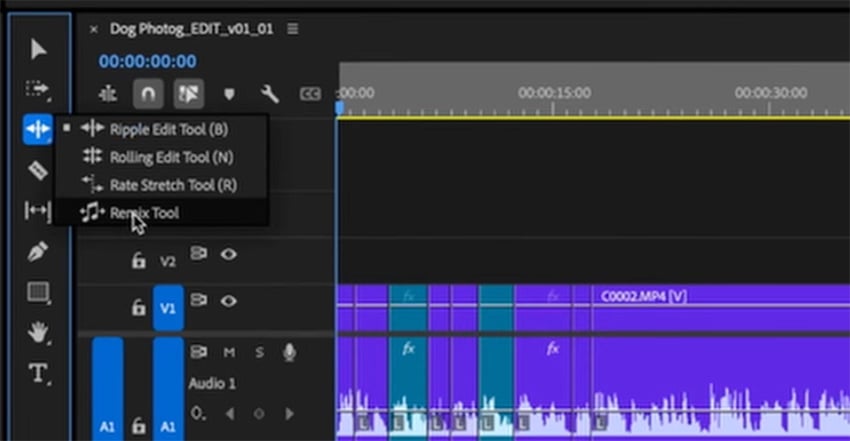Choose Rate Stretch Tool (R) from flyout

click(x=162, y=185)
